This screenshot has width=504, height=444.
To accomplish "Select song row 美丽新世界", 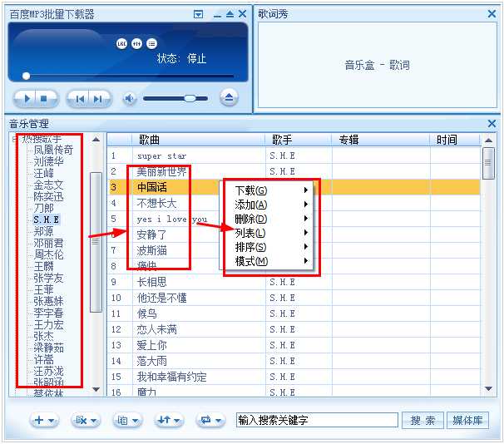I will click(294, 171).
